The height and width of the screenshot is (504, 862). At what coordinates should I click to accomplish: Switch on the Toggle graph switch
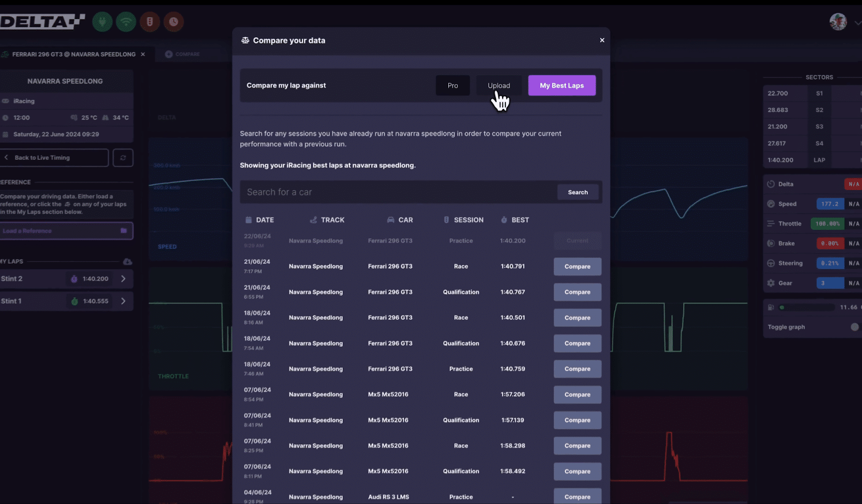[854, 327]
